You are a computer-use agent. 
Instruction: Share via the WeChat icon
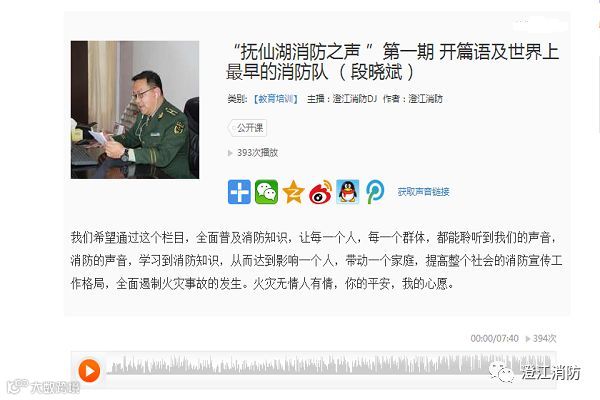[x=266, y=192]
